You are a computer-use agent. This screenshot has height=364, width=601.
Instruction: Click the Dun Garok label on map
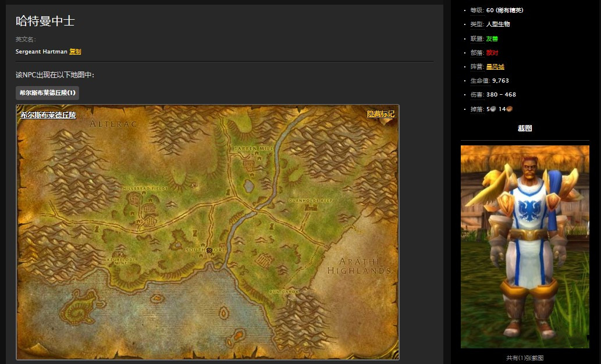pos(283,290)
